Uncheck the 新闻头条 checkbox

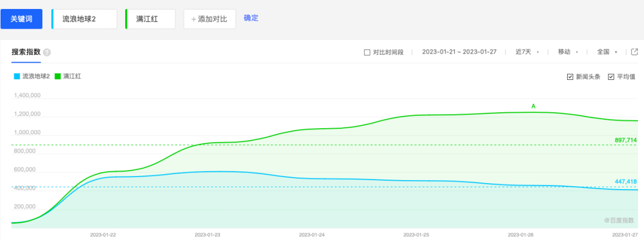click(x=569, y=77)
